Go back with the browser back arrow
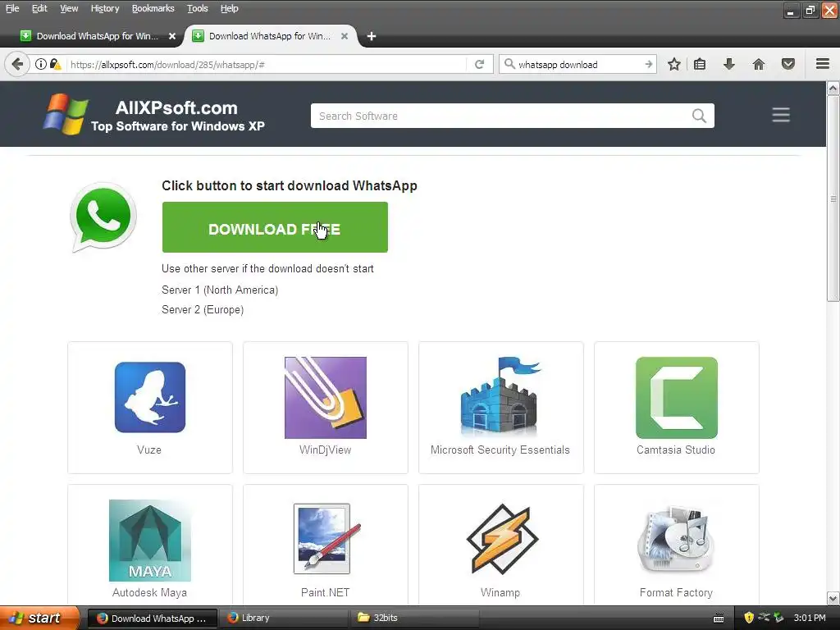 pyautogui.click(x=17, y=64)
